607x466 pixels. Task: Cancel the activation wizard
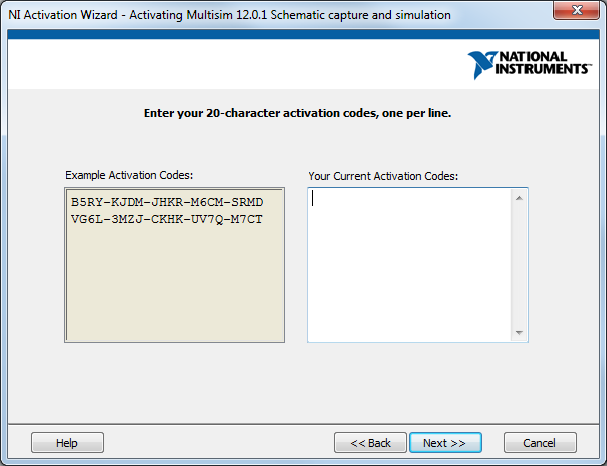(540, 443)
